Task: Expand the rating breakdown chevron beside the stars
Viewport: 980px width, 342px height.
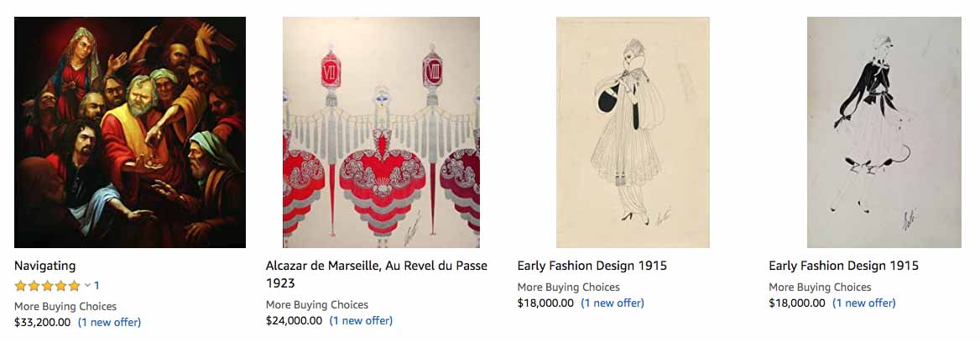Action: pyautogui.click(x=87, y=286)
